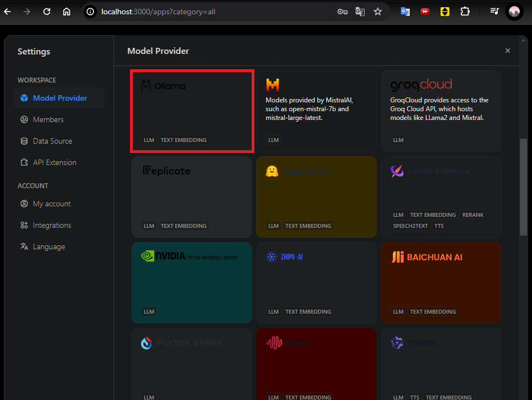Viewport: 532px width, 400px height.
Task: Click the dialog vertical scrollbar thumb
Action: [x=523, y=187]
